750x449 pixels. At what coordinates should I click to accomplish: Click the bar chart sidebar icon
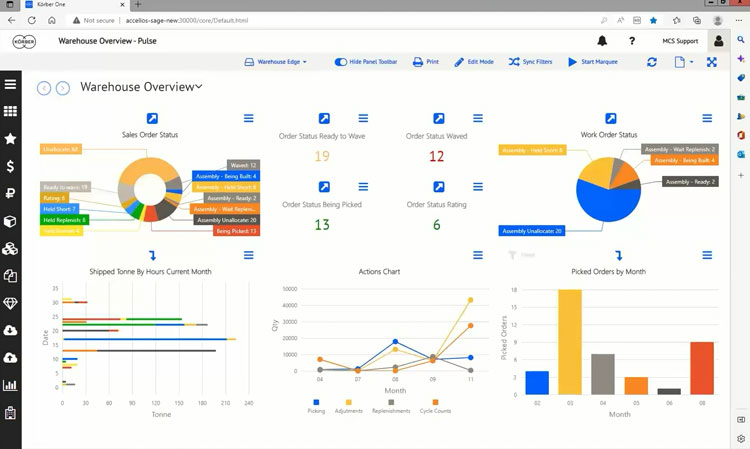(11, 385)
